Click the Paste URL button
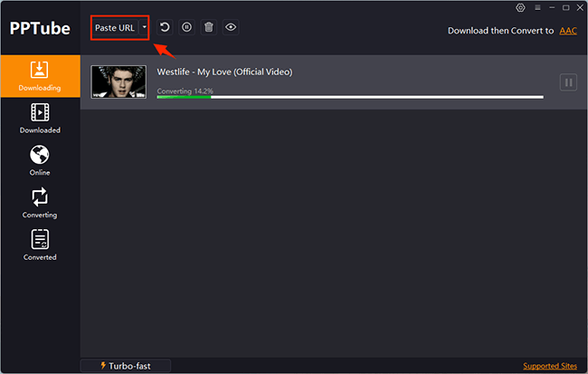Screen dimensions: 588x374 pos(115,28)
